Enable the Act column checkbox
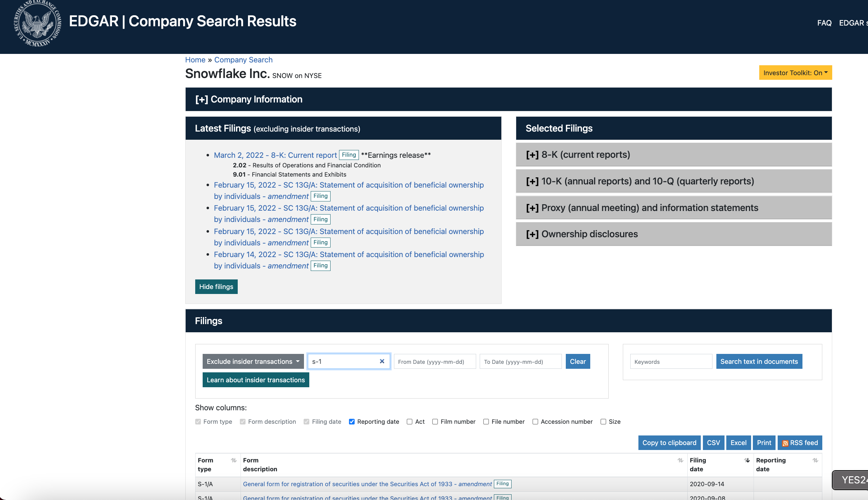The image size is (868, 500). point(410,422)
